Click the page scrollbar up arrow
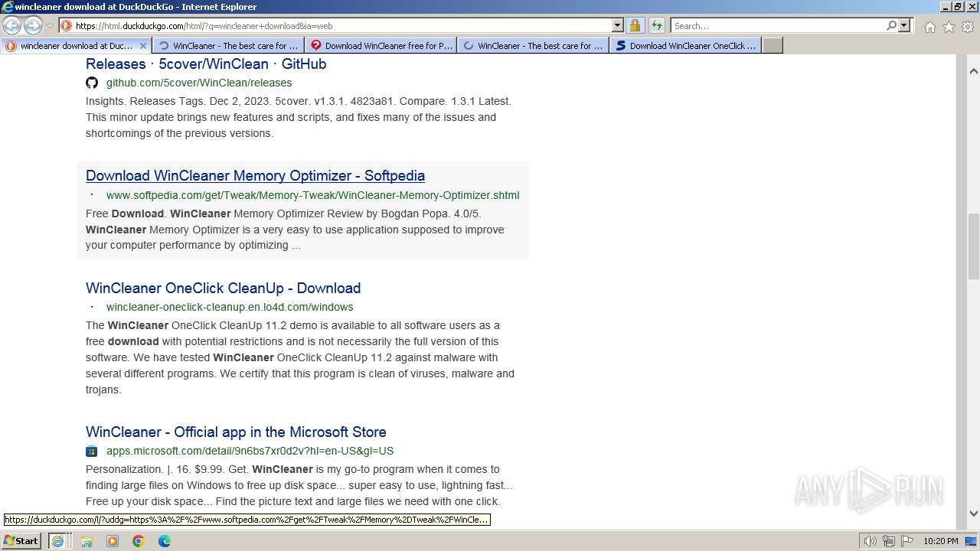980x551 pixels. 974,71
